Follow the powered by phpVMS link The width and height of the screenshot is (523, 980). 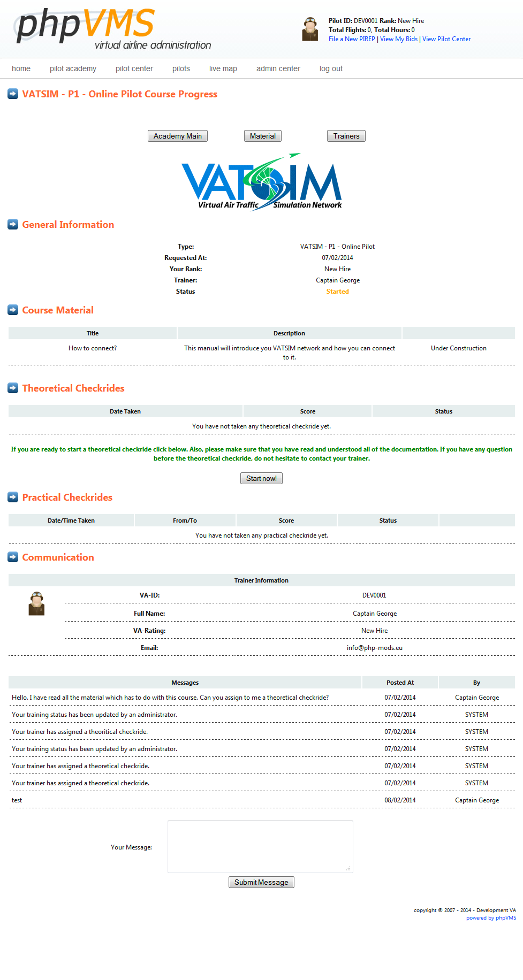[x=491, y=918]
